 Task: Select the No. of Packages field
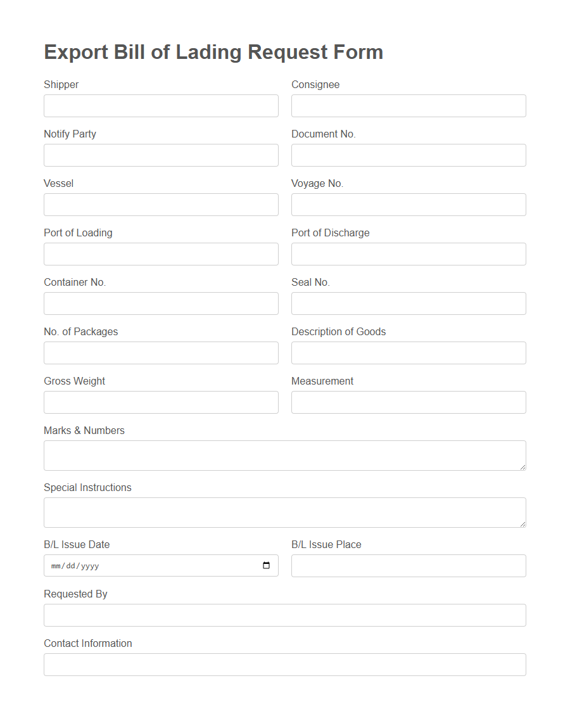tap(161, 353)
